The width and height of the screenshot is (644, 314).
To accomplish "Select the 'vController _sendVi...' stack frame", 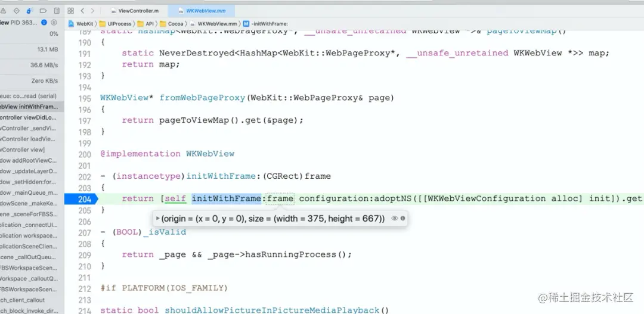I will (x=32, y=128).
